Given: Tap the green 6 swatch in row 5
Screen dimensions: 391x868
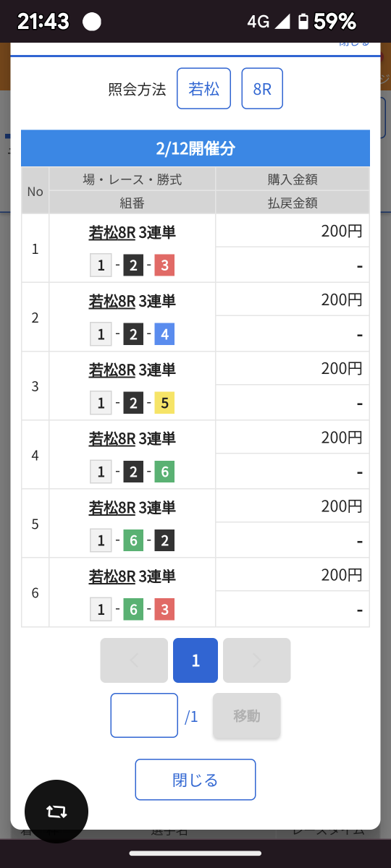Looking at the screenshot, I should coord(133,540).
